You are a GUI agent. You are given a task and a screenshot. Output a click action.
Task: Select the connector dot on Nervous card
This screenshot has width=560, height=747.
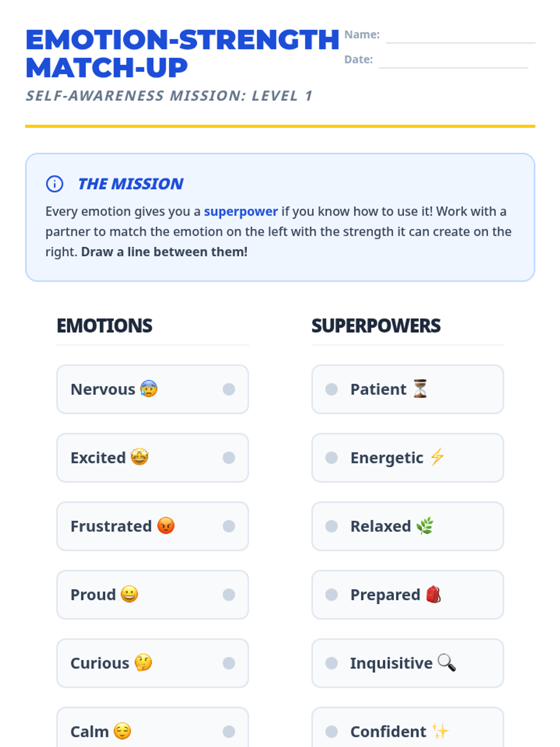click(229, 389)
